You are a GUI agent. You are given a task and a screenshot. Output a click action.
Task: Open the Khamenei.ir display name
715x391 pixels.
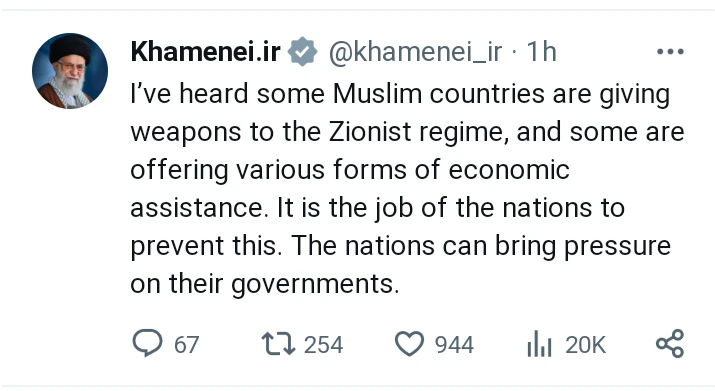pos(205,52)
